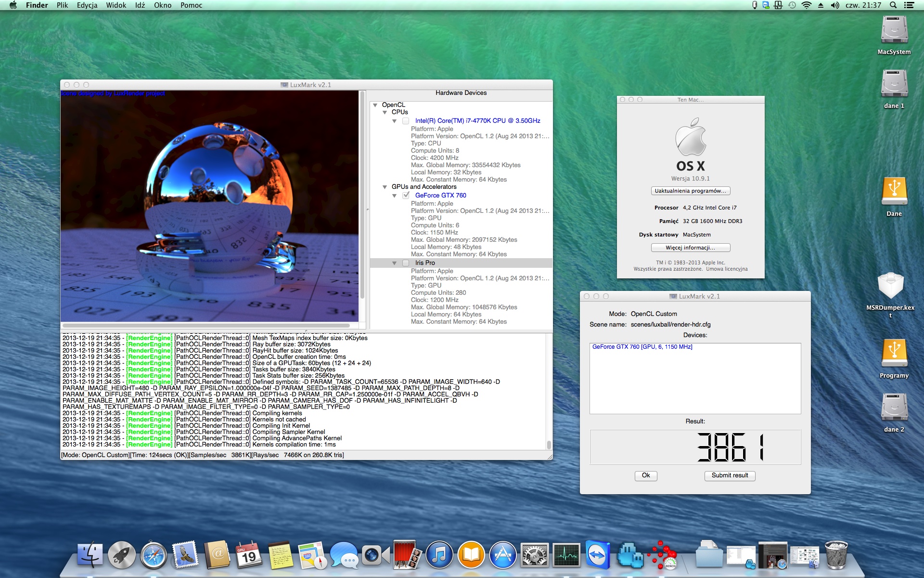This screenshot has height=578, width=924.
Task: Click vertical scrollbar beside render image
Action: point(362,195)
